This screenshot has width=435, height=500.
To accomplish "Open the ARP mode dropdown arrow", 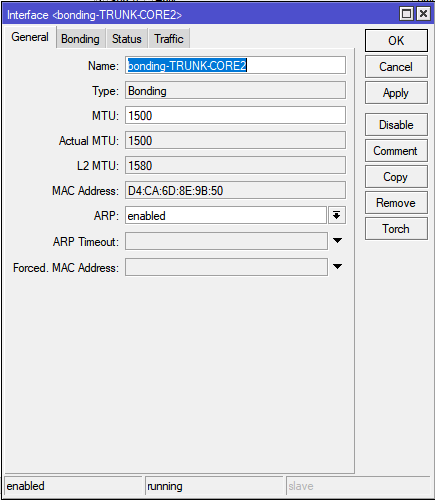I will 337,215.
